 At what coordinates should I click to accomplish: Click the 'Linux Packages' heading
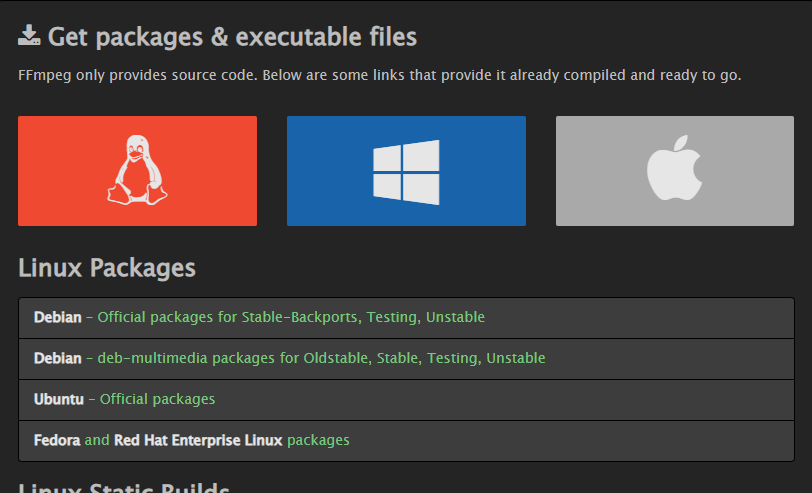click(x=107, y=268)
